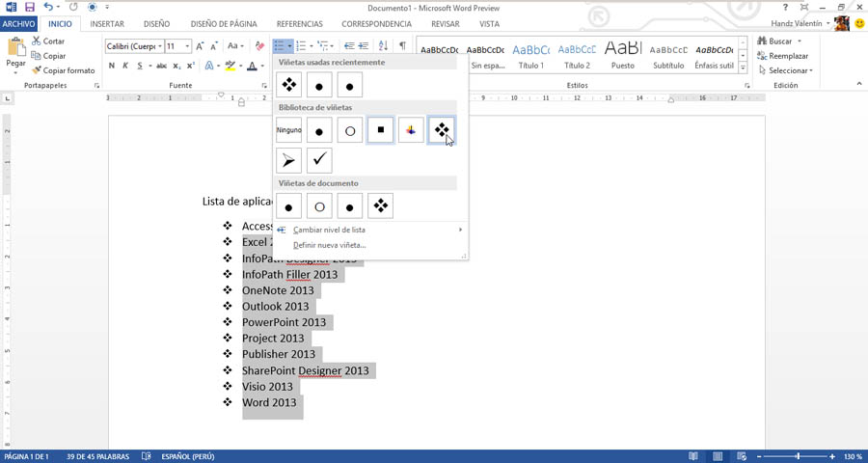Apply the Título 1 style thumbnail

click(x=530, y=56)
